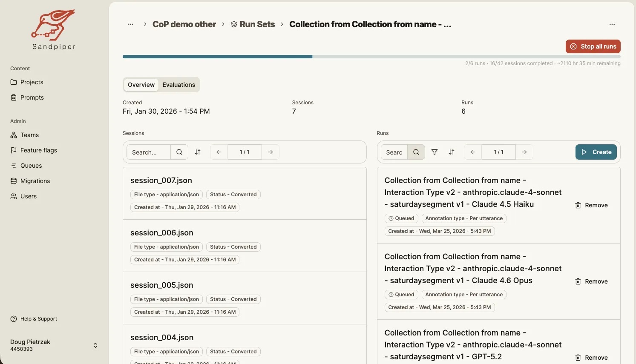Image resolution: width=636 pixels, height=364 pixels.
Task: Go to previous page of sessions
Action: [219, 152]
